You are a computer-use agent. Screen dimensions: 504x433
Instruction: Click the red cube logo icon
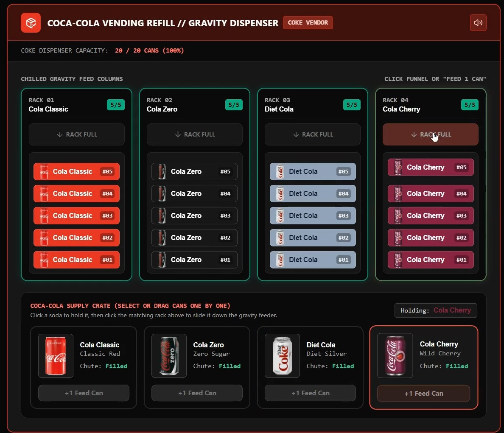31,23
